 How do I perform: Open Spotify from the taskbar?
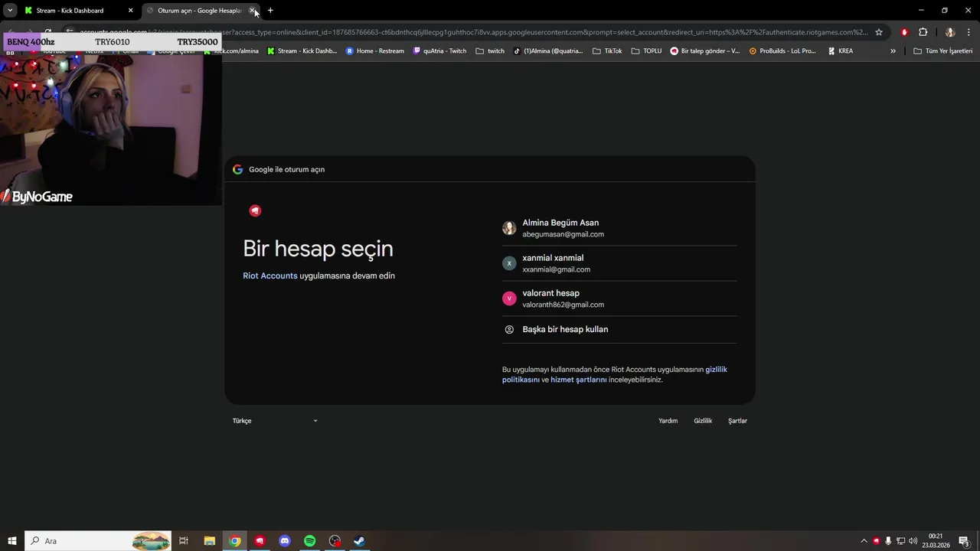coord(309,541)
